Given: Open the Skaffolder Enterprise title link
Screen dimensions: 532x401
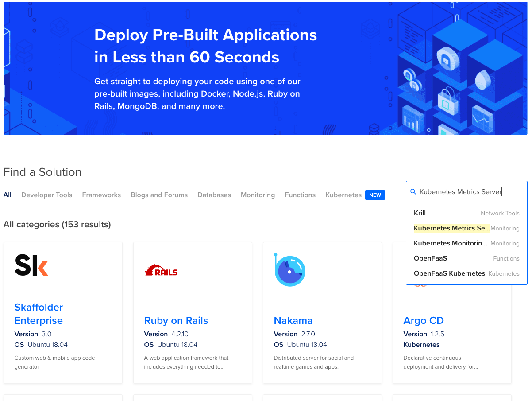Looking at the screenshot, I should click(39, 314).
